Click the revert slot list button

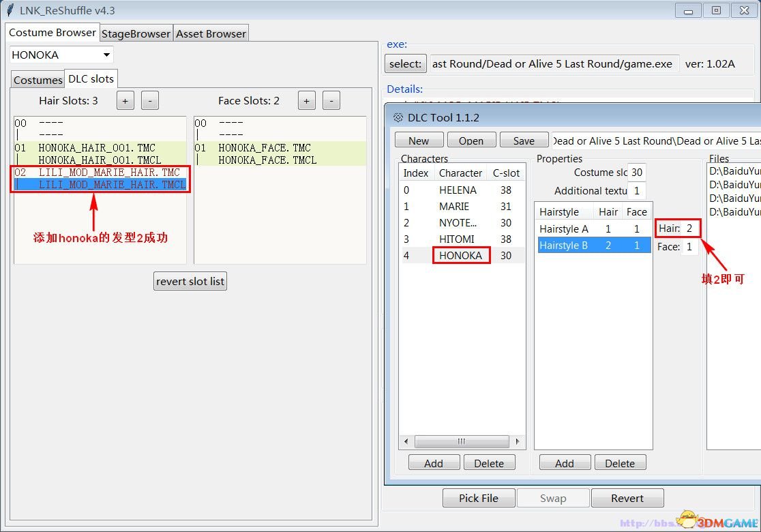pyautogui.click(x=190, y=282)
